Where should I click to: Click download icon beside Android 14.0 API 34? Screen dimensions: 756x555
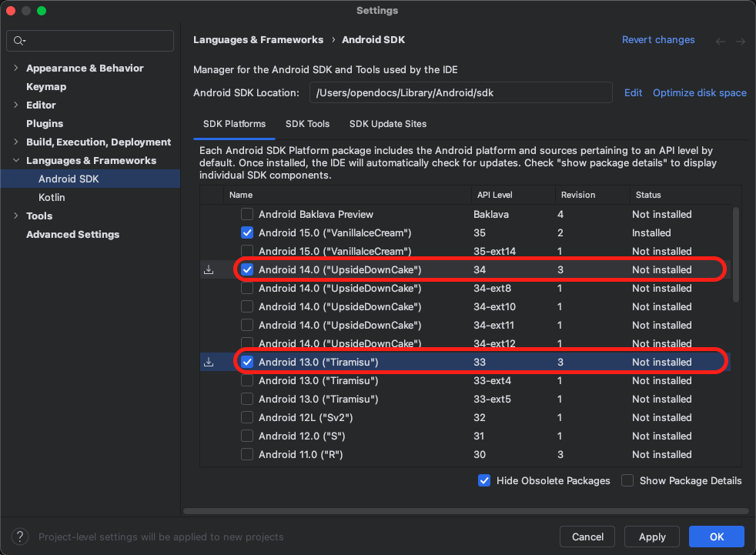[x=209, y=269]
